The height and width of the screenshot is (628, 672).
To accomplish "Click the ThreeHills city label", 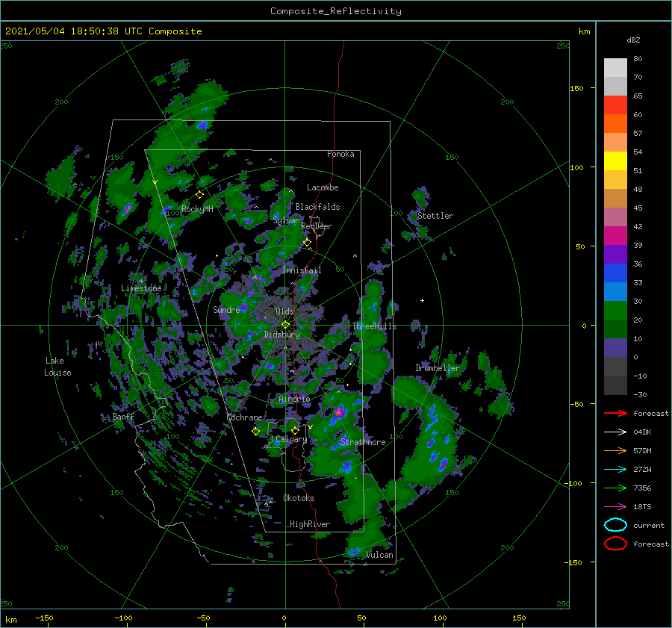I will coord(375,326).
